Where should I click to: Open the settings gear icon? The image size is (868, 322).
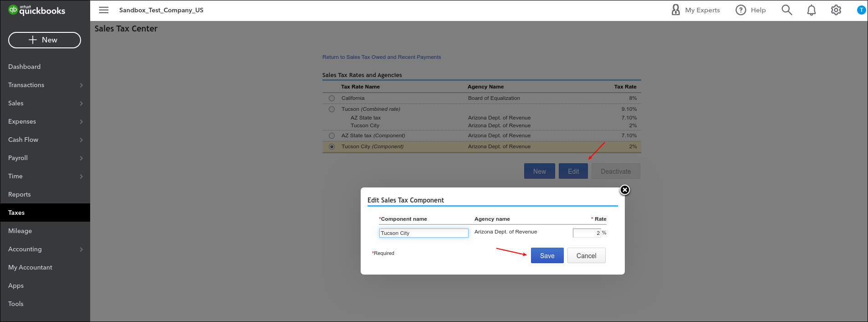coord(836,10)
